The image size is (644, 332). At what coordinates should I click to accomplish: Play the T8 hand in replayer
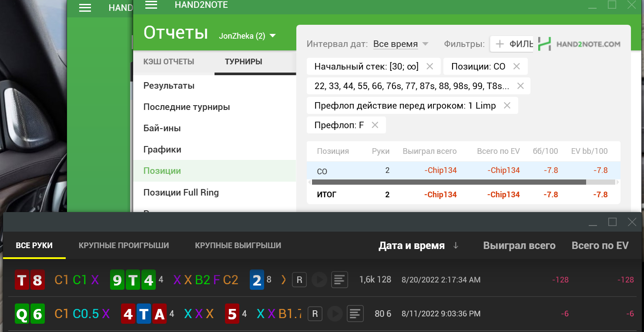click(319, 280)
